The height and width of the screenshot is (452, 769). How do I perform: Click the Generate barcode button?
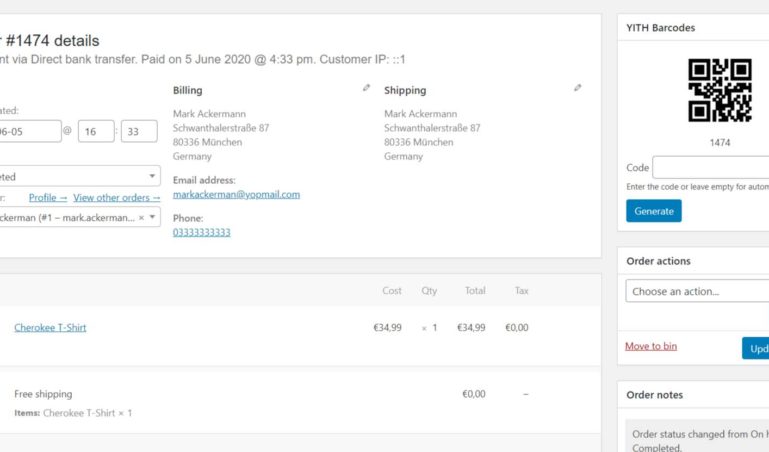tap(654, 211)
